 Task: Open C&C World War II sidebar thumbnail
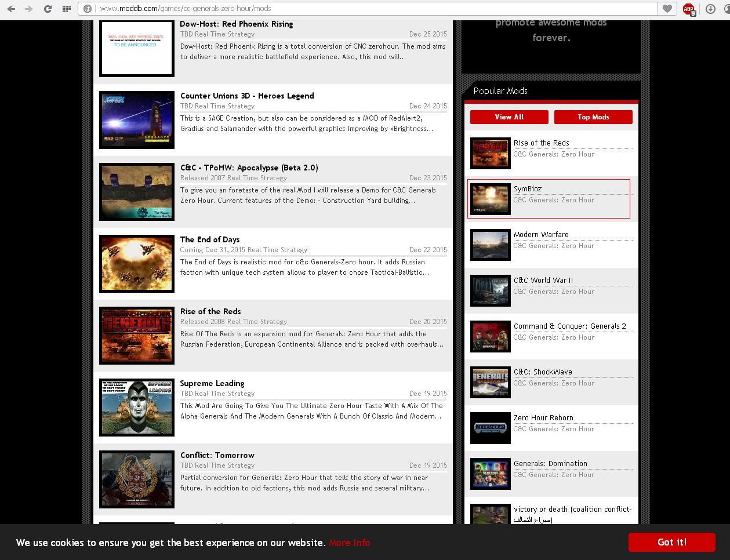(x=491, y=290)
